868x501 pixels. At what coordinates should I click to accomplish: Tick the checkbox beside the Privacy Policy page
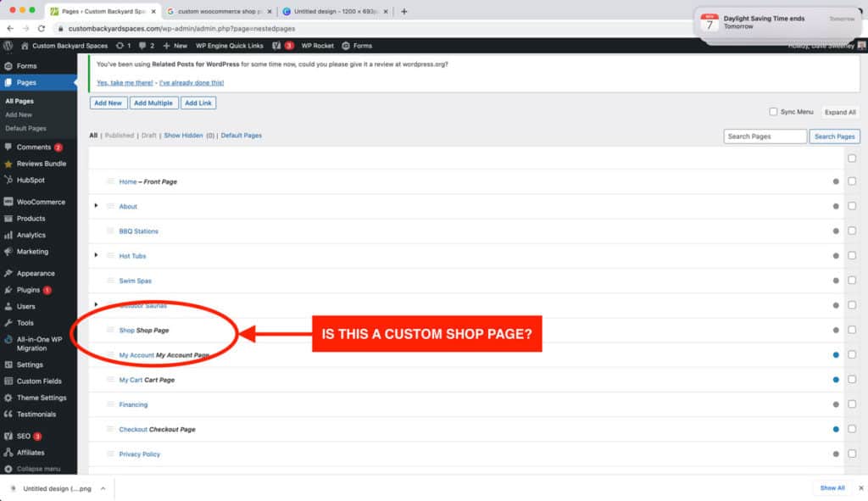(x=852, y=454)
